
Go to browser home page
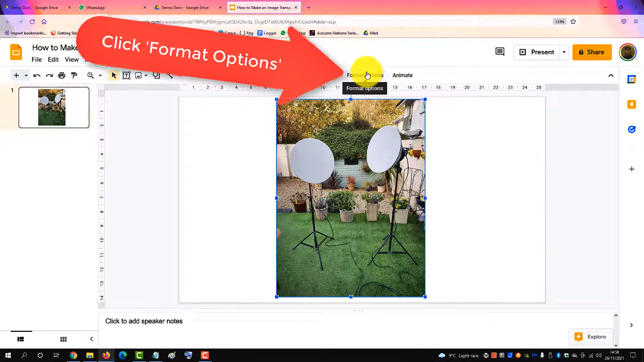pos(44,22)
